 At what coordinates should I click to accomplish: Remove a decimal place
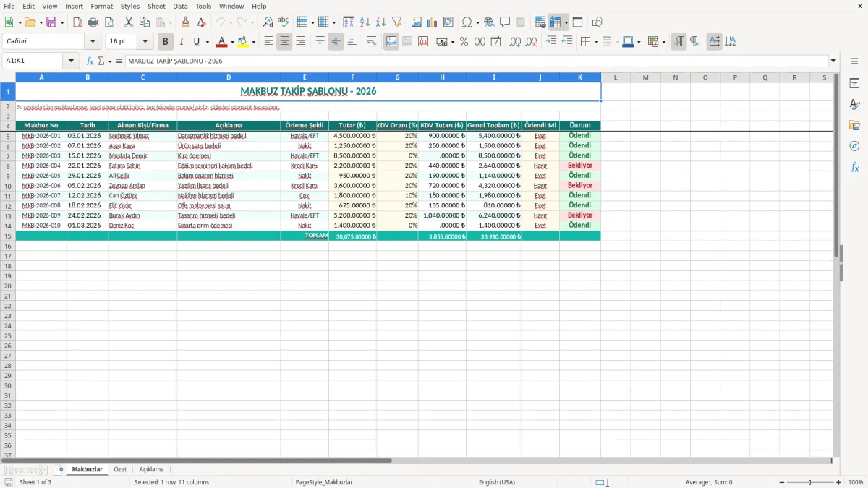pos(531,42)
